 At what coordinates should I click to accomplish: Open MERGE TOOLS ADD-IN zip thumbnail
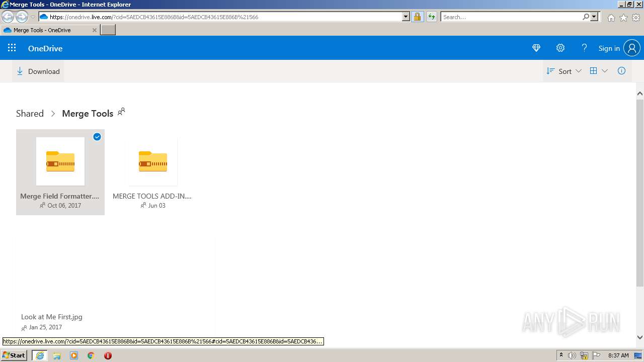(x=153, y=161)
